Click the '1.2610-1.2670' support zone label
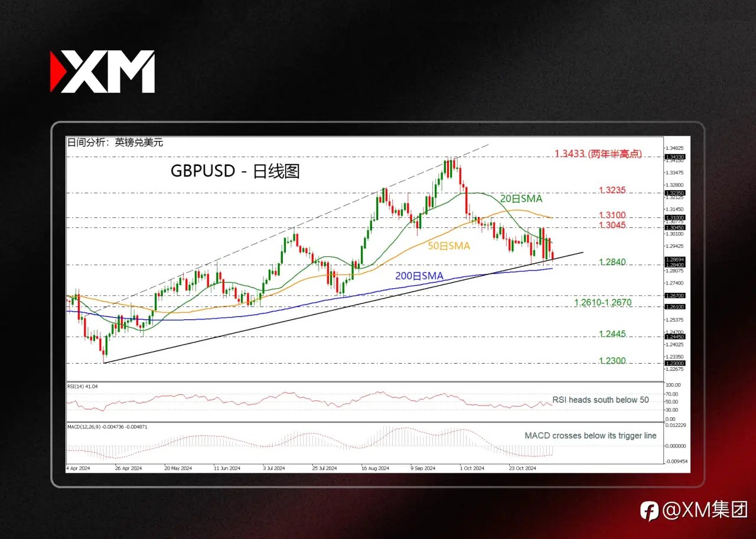This screenshot has height=539, width=756. (603, 303)
